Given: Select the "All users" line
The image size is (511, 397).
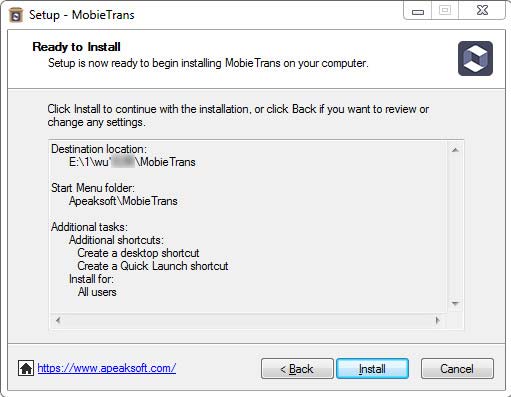Looking at the screenshot, I should point(97,292).
